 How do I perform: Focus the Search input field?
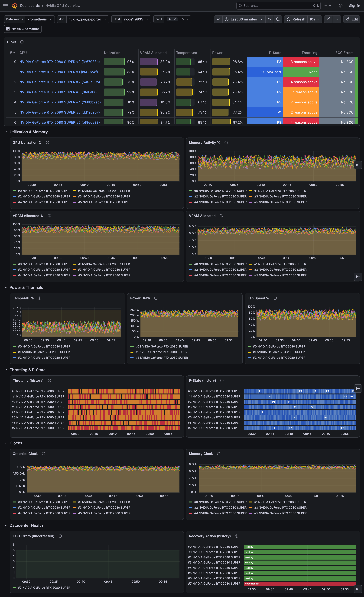(278, 6)
